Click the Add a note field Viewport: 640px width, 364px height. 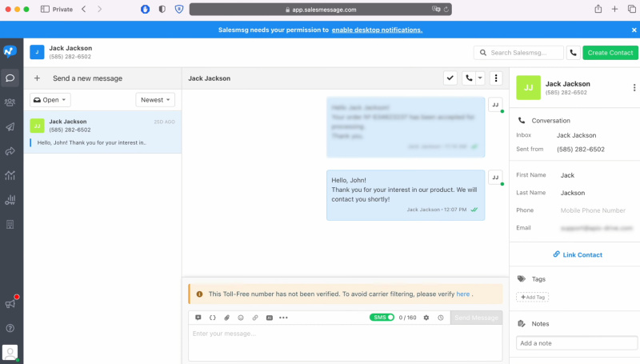[x=577, y=343]
